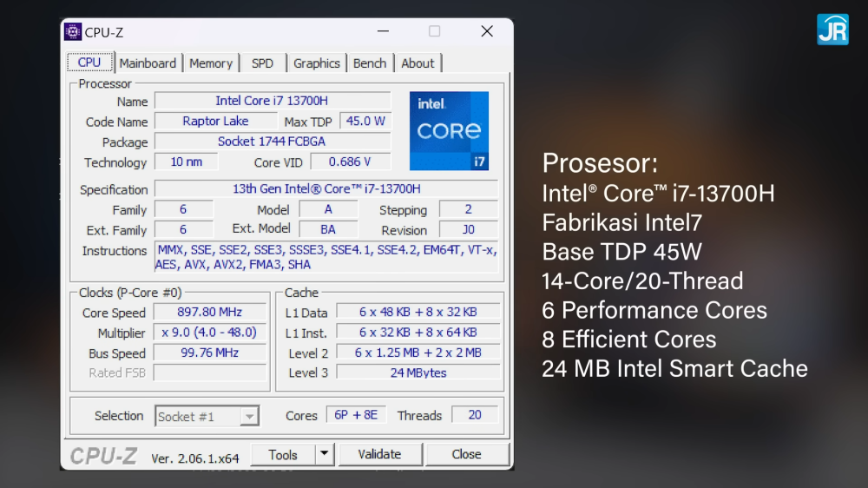Click the Bus Speed value 99.76 MHz
The image size is (868, 488).
pyautogui.click(x=210, y=353)
